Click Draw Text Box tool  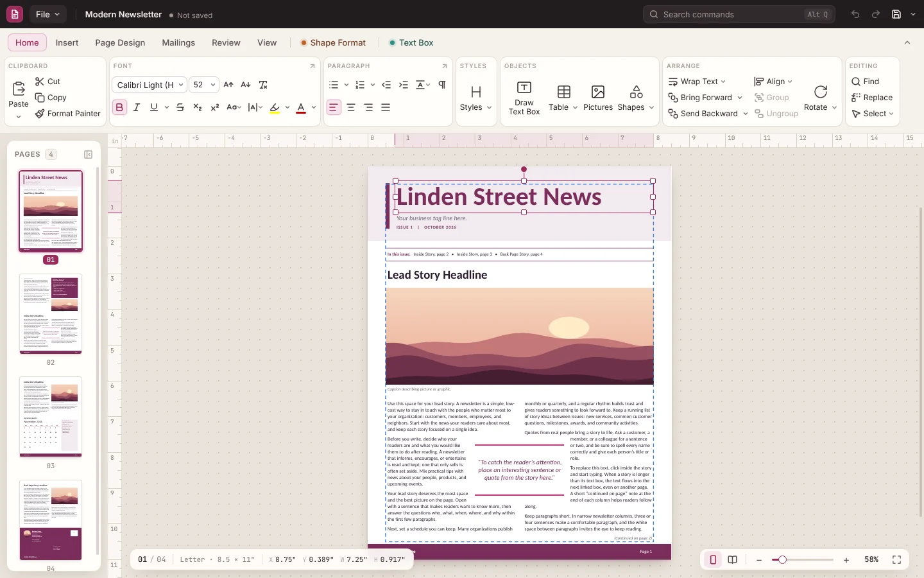(x=524, y=98)
